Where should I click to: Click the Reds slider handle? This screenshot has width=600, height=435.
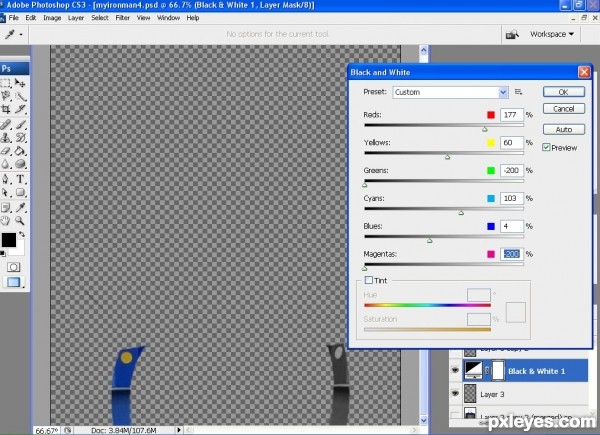point(485,129)
